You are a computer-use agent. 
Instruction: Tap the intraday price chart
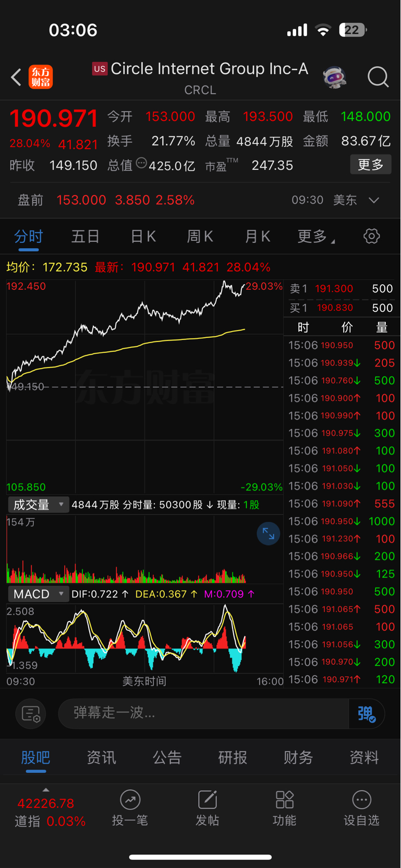point(144,387)
